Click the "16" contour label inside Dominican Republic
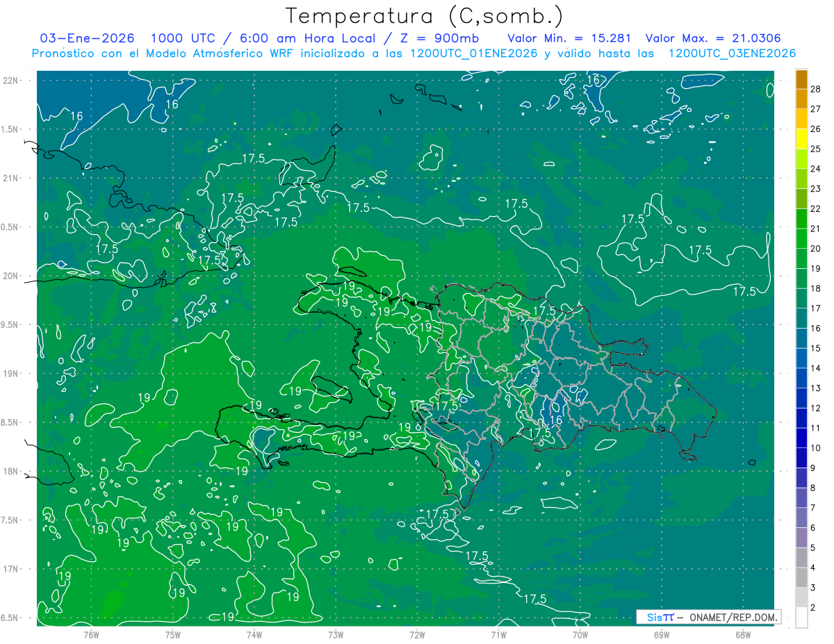Image resolution: width=834 pixels, height=644 pixels. pyautogui.click(x=556, y=420)
